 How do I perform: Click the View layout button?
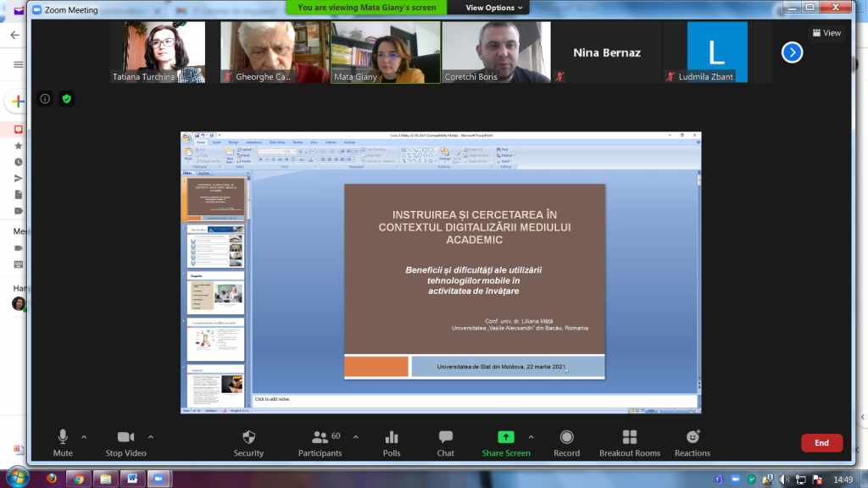(x=826, y=33)
